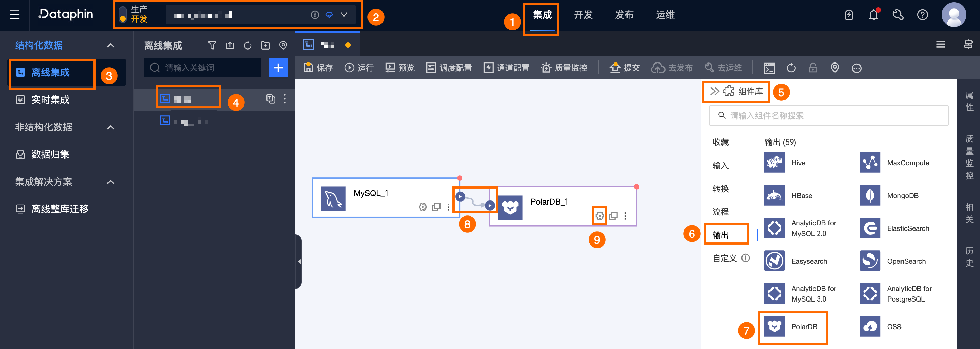Screen dimensions: 980x349
Task: Open the toolbar more (ellipsis) icon
Action: (856, 68)
